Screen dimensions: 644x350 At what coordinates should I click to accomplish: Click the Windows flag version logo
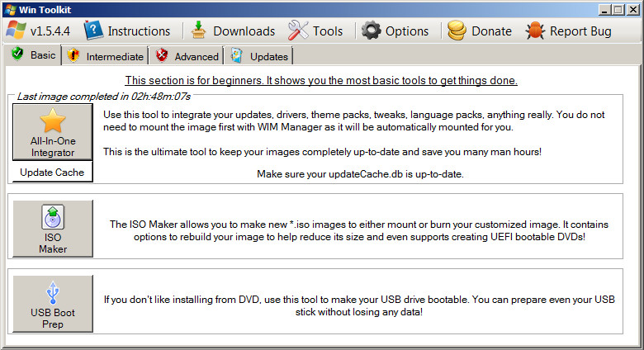[16, 31]
